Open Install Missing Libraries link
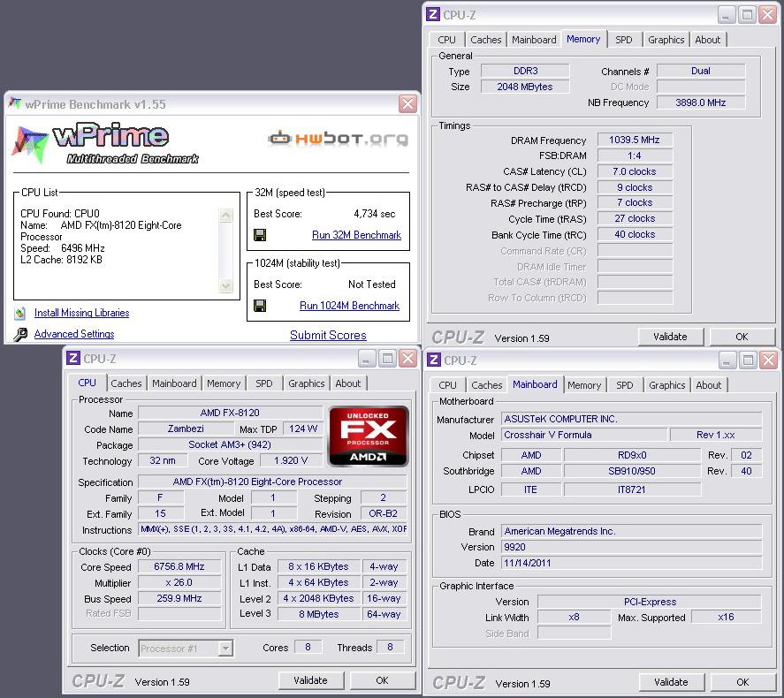The width and height of the screenshot is (784, 698). tap(81, 313)
